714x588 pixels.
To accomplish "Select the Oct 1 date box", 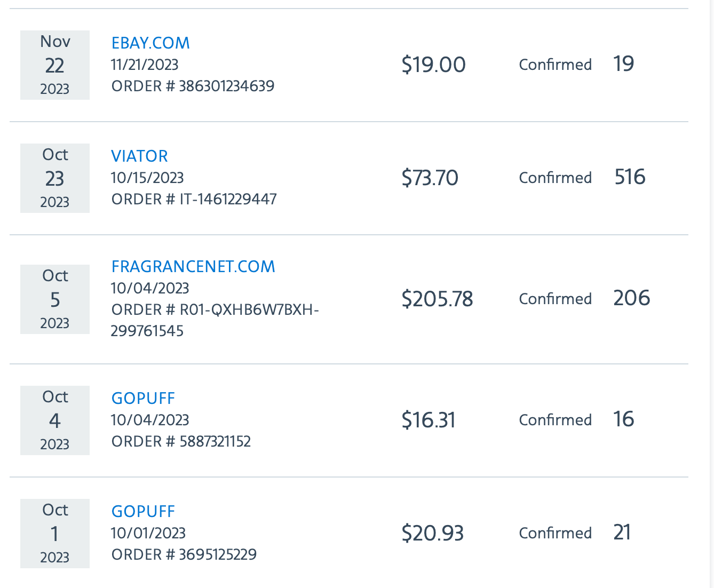I will (54, 534).
